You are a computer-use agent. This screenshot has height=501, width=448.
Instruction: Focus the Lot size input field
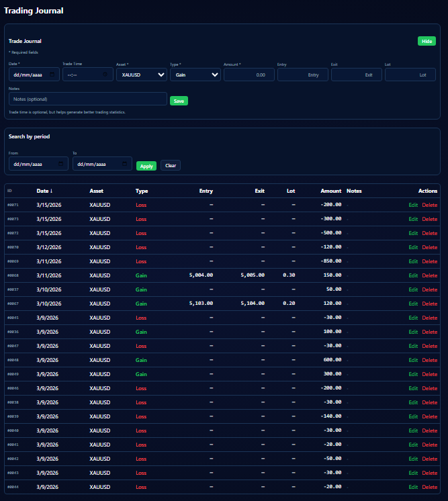(x=410, y=75)
